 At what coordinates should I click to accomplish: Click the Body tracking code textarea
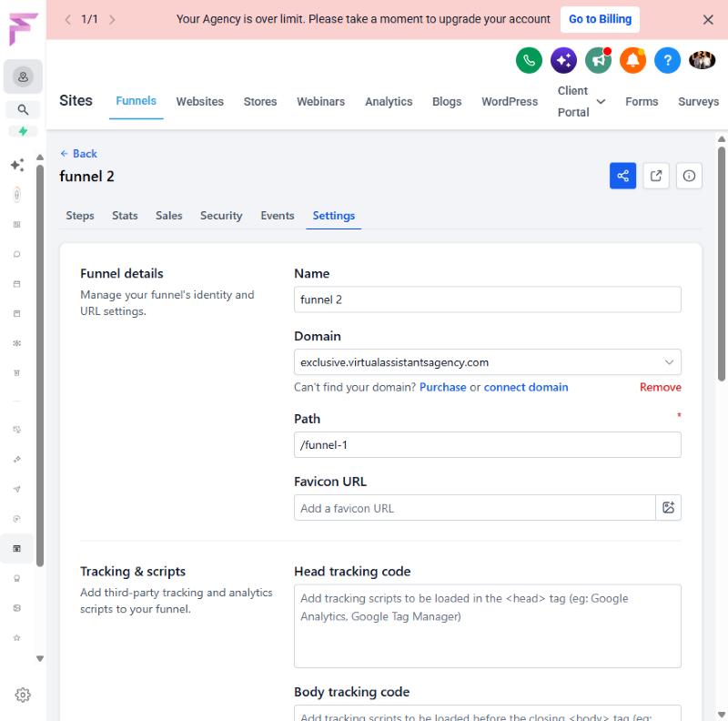pyautogui.click(x=488, y=713)
